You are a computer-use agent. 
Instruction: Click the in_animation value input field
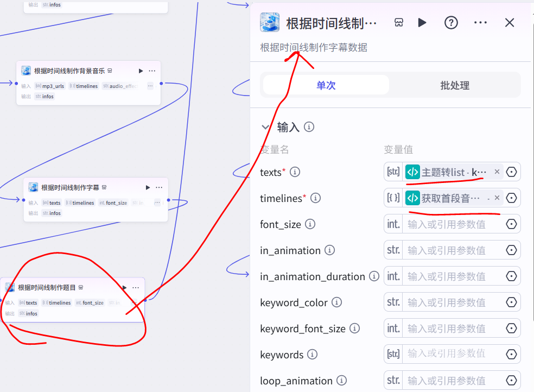453,250
